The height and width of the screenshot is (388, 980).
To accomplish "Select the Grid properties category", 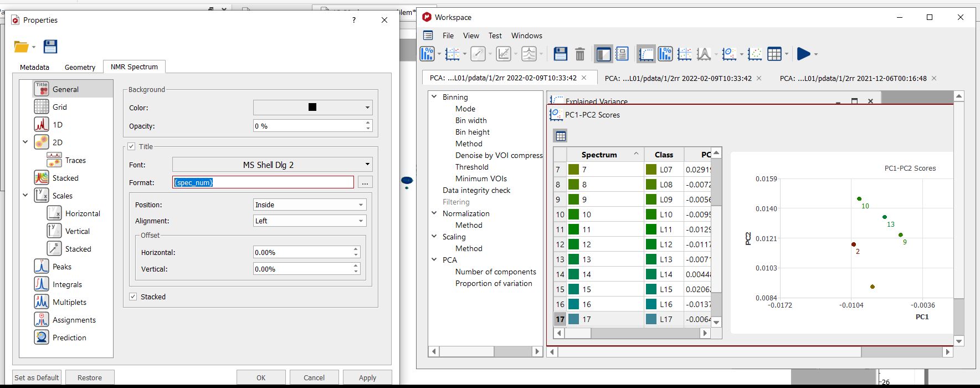I will [x=60, y=107].
